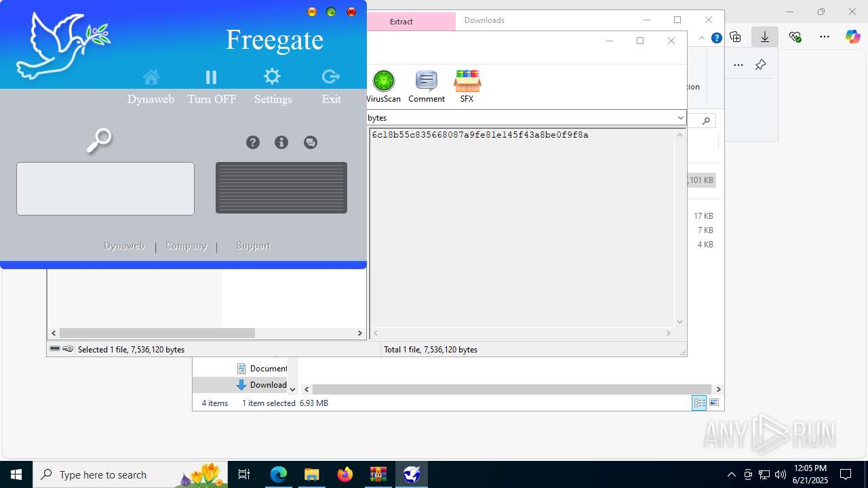The height and width of the screenshot is (488, 868).
Task: Click the Explorer help question mark icon
Action: [x=716, y=39]
